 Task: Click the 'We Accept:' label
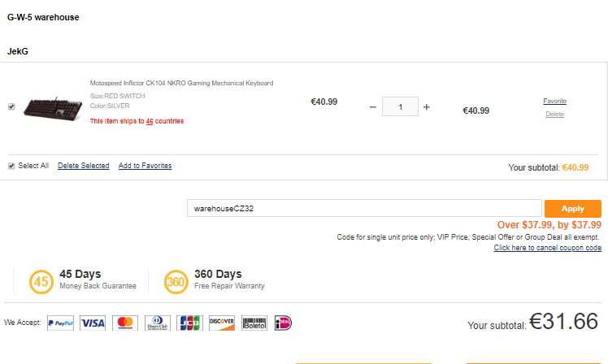point(23,323)
